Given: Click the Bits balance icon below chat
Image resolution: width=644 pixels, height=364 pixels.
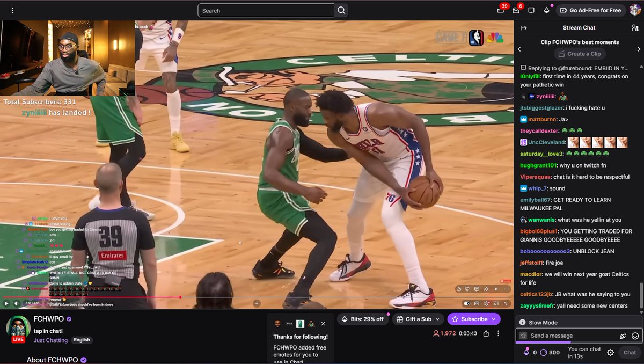Looking at the screenshot, I should click(x=526, y=353).
